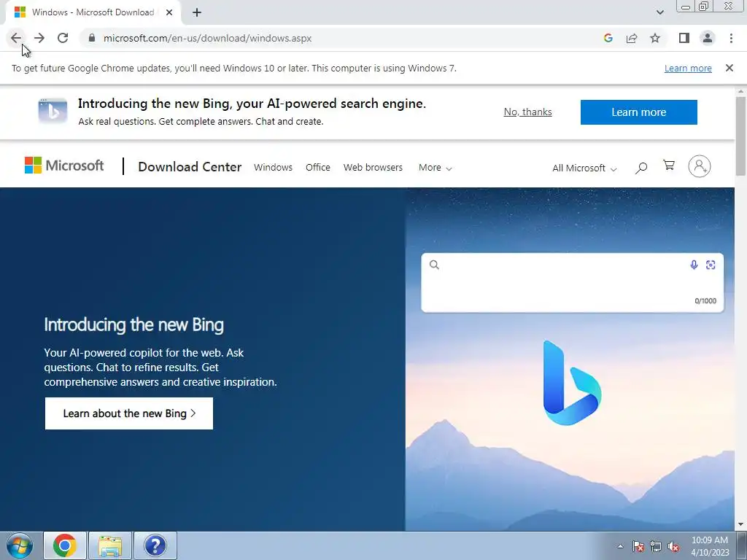Open the Help icon on the taskbar
This screenshot has width=747, height=560.
(x=155, y=545)
